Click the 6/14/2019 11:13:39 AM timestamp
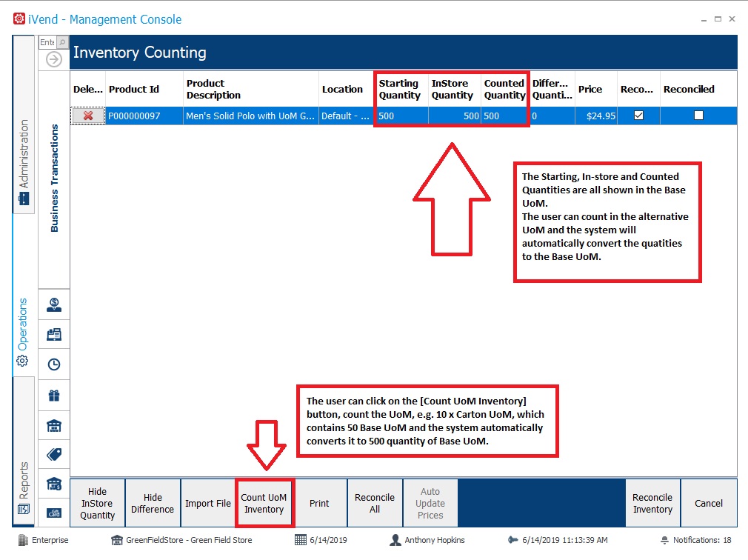748x560 pixels. 565,540
